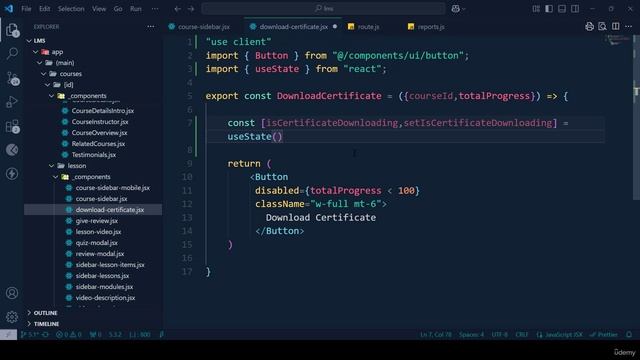Click the notifications bell in status bar
This screenshot has height=360, width=640.
click(629, 334)
